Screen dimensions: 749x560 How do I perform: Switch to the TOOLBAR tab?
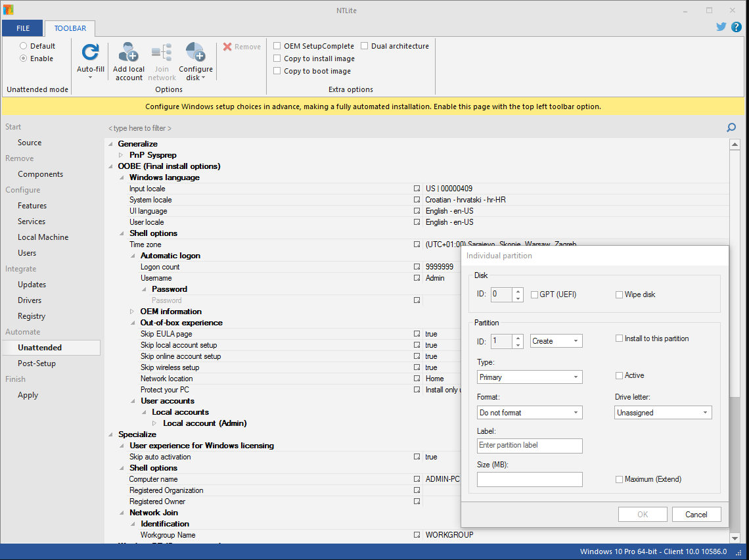[x=70, y=28]
